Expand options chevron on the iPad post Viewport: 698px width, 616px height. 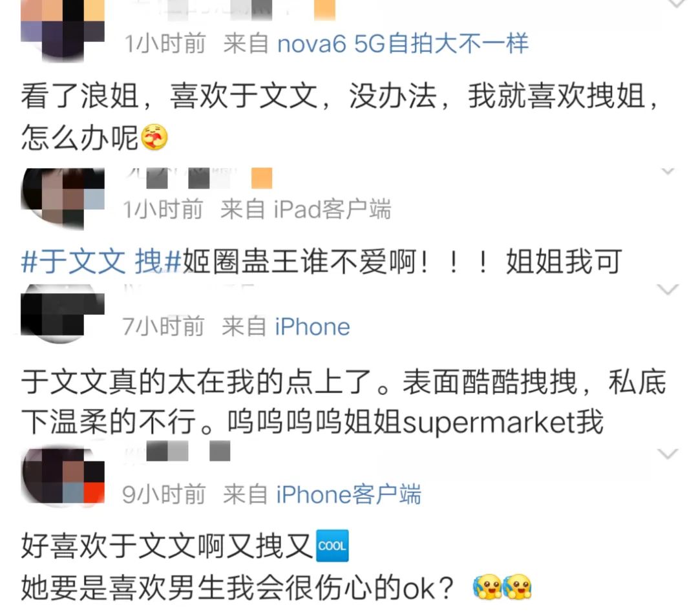coord(667,171)
